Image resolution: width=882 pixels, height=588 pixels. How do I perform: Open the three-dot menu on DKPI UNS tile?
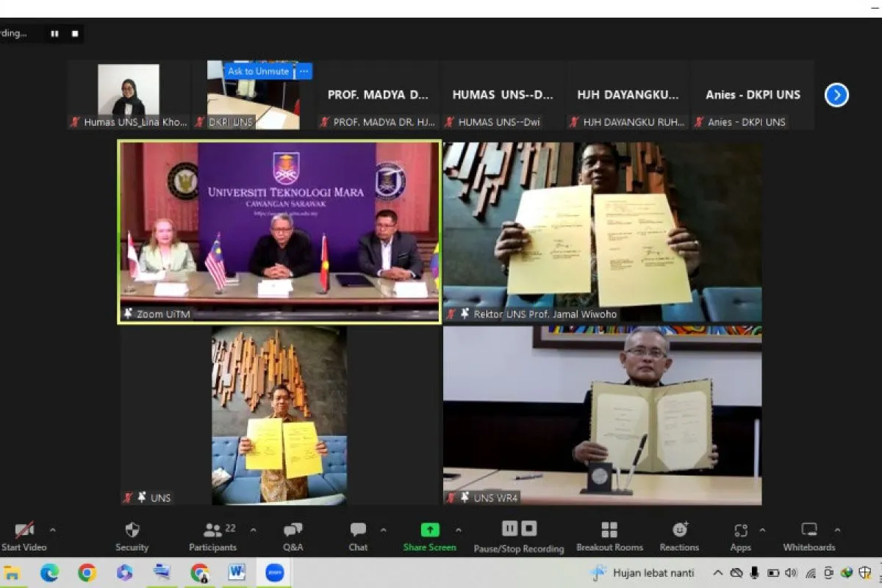click(x=304, y=71)
